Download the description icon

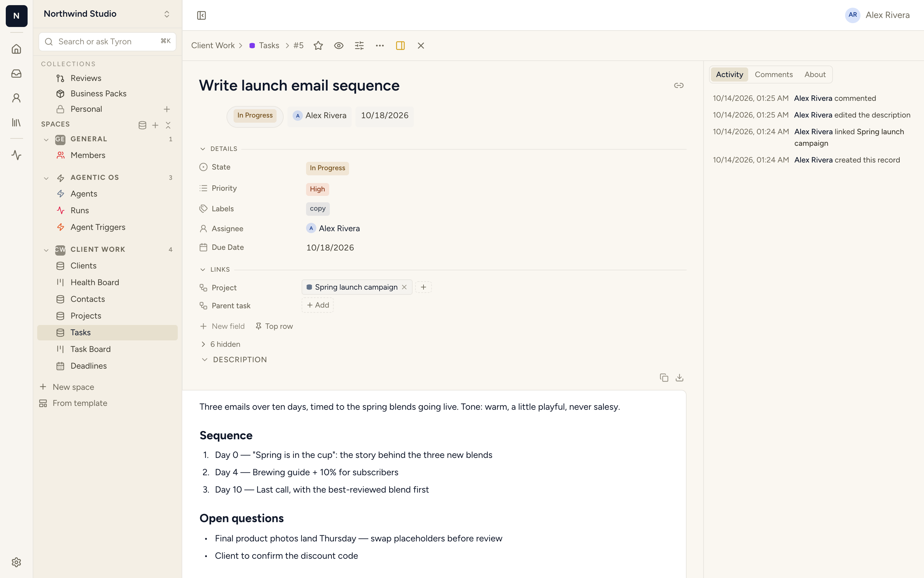tap(679, 378)
